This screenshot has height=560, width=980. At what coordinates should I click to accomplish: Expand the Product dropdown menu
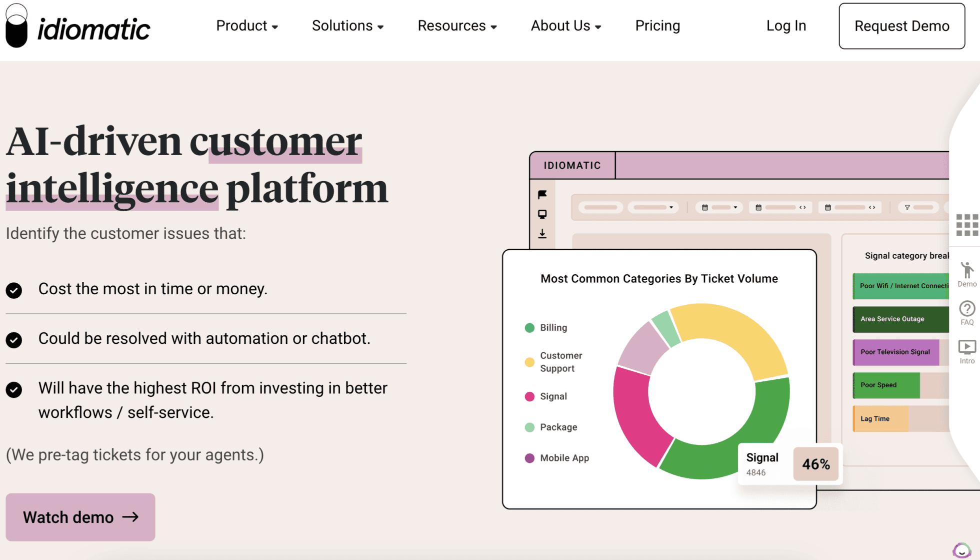click(x=247, y=26)
